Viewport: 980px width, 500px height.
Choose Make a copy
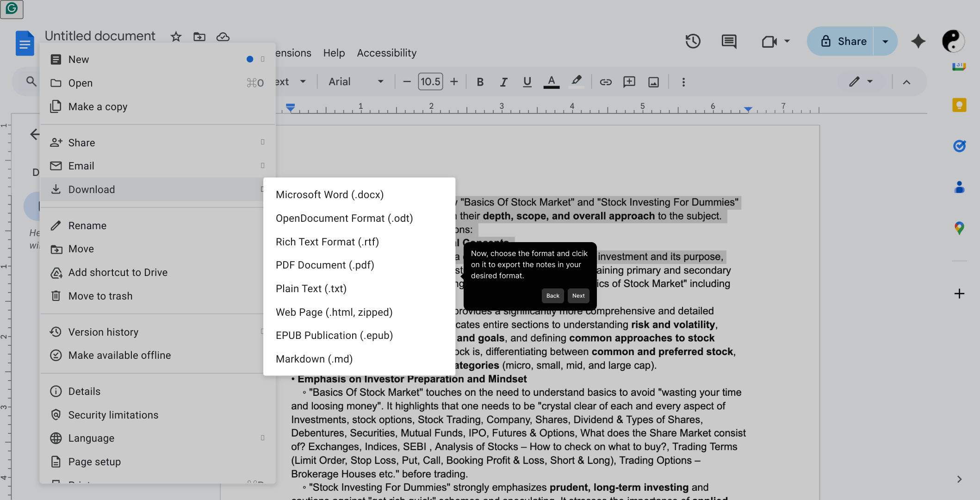tap(157, 106)
